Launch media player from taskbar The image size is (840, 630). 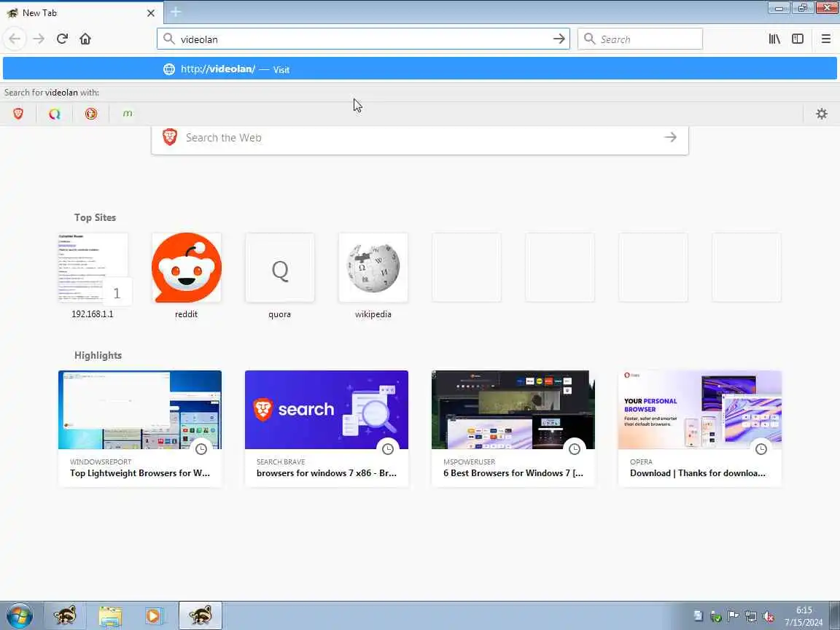155,615
